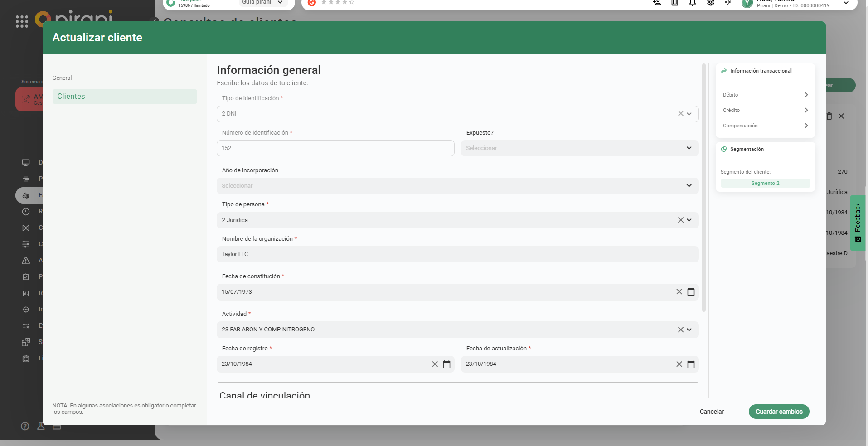The image size is (868, 446).
Task: Click the Feedback side tab
Action: (x=858, y=223)
